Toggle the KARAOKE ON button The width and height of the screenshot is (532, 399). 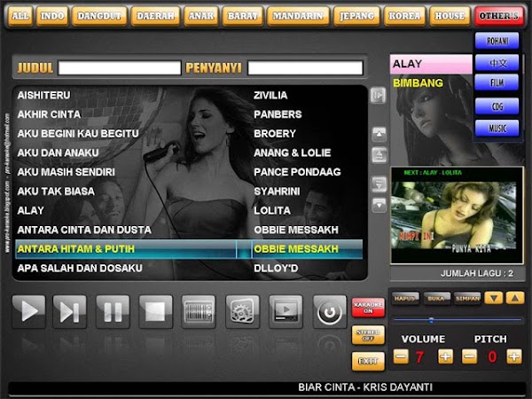pos(368,308)
